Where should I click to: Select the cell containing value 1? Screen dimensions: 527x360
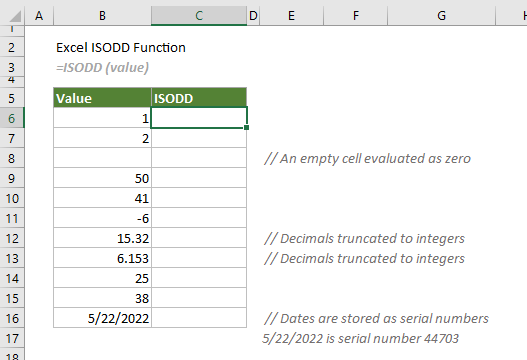point(103,118)
